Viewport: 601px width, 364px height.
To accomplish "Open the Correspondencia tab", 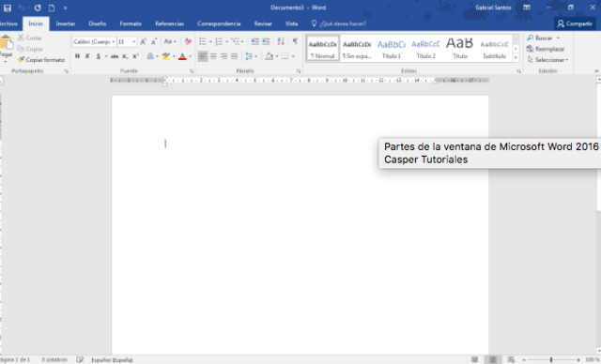I will point(219,23).
